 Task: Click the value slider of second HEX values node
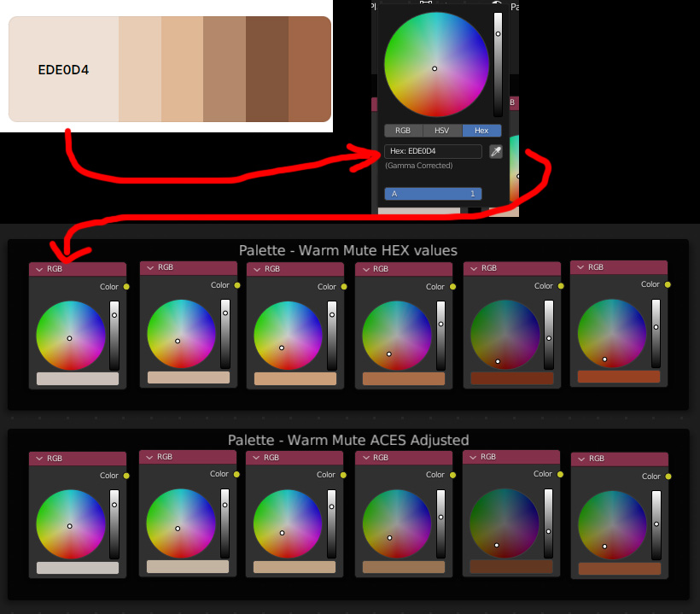tap(225, 334)
